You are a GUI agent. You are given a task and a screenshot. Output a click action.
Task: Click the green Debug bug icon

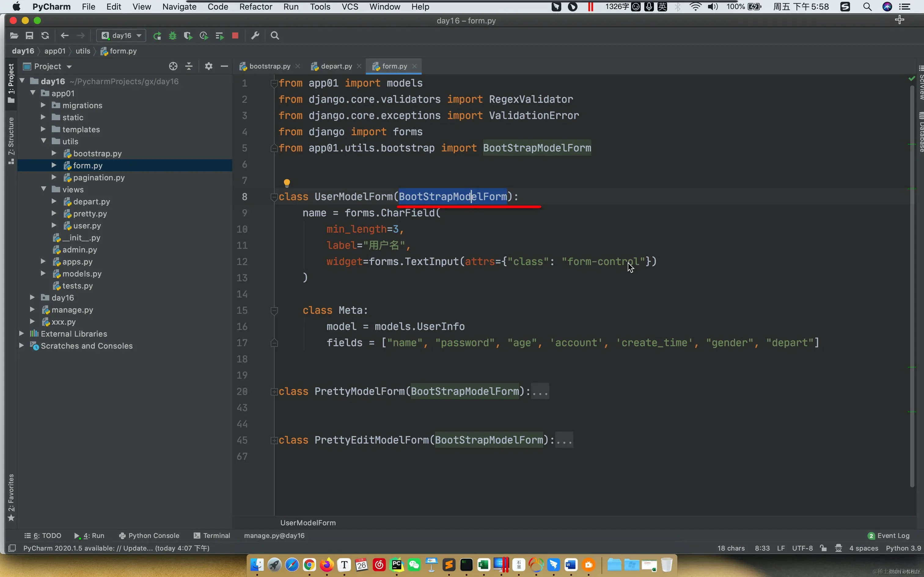(x=173, y=36)
